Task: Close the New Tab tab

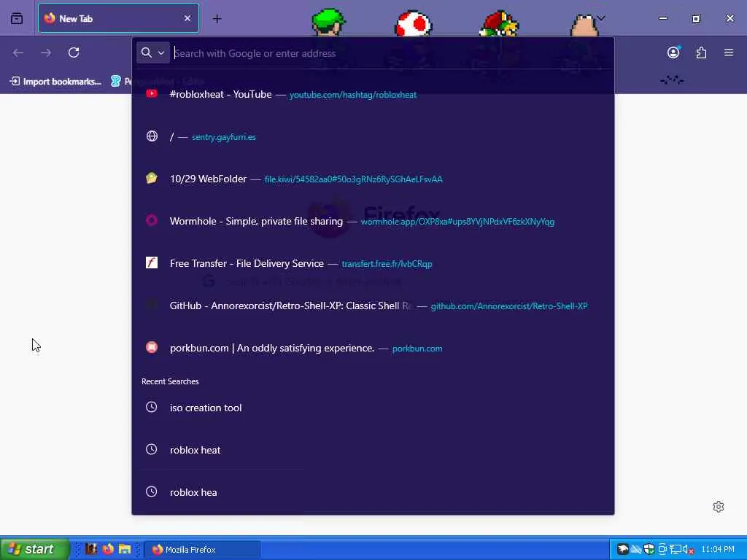Action: coord(187,18)
